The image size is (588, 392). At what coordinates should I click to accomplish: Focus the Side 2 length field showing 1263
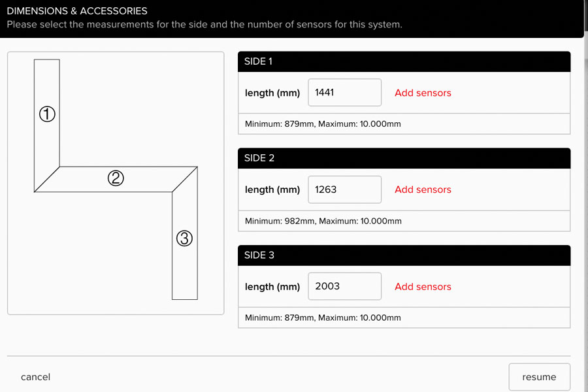tap(344, 189)
